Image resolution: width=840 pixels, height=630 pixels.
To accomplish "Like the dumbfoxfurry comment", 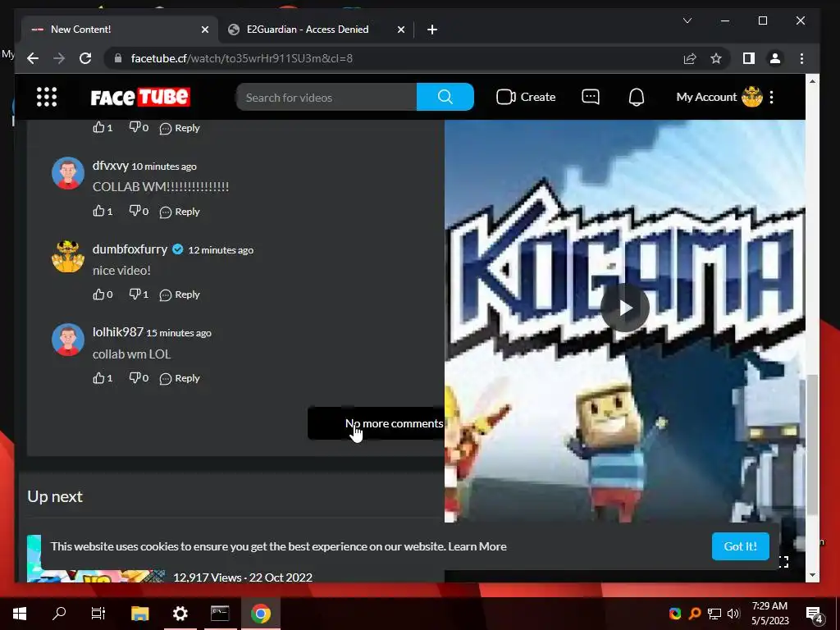I will tap(103, 294).
